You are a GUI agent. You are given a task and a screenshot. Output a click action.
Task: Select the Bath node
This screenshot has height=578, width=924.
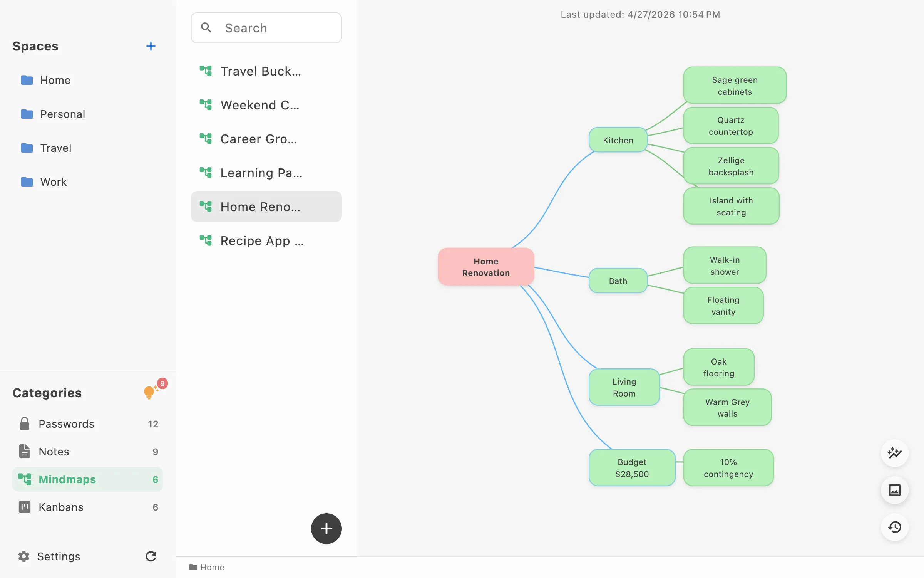pyautogui.click(x=618, y=281)
